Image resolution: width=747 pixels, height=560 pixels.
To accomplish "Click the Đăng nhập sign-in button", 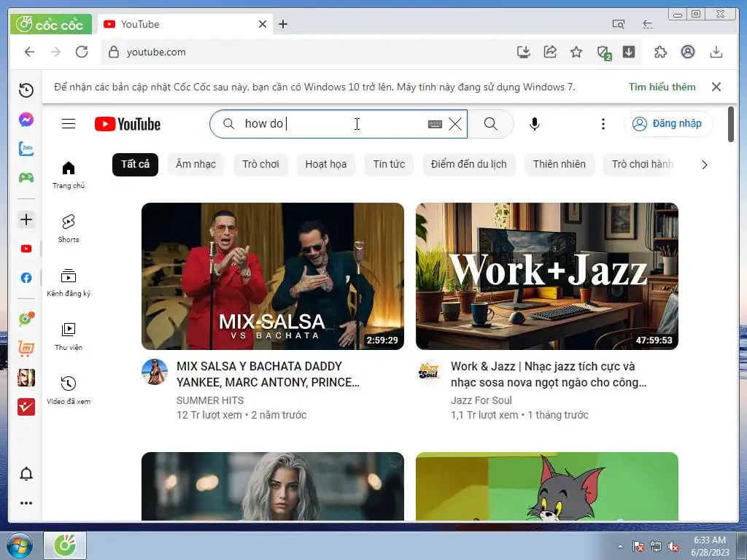I will tap(668, 124).
